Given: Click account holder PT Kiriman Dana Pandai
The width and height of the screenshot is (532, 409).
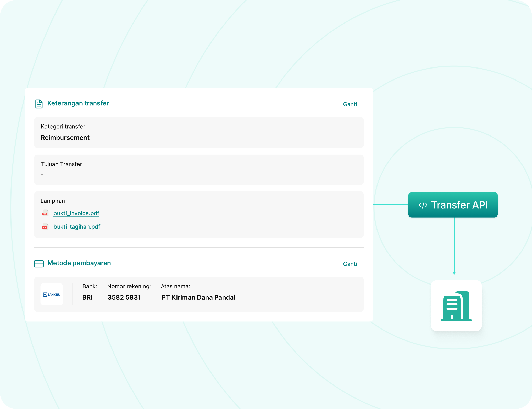Looking at the screenshot, I should [x=198, y=297].
